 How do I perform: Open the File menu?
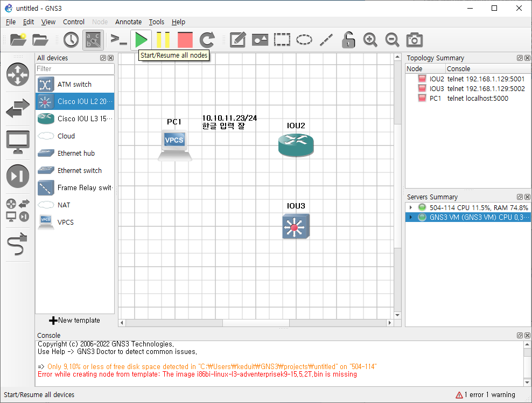(x=11, y=22)
